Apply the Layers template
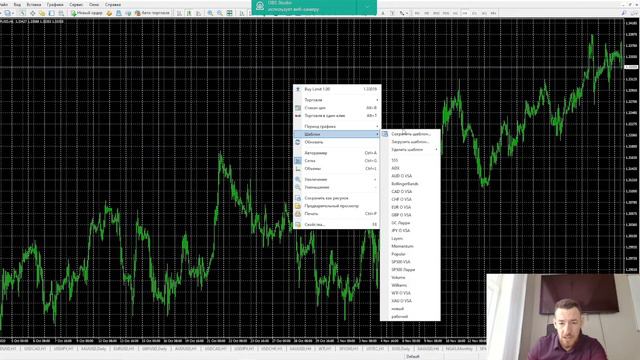This screenshot has width=640, height=360. click(x=410, y=238)
